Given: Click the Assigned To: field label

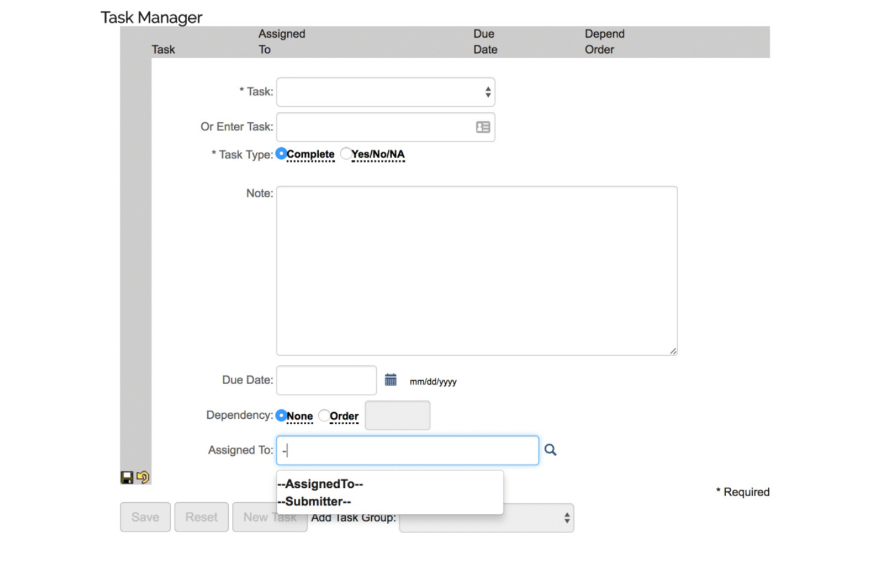Looking at the screenshot, I should (x=241, y=450).
